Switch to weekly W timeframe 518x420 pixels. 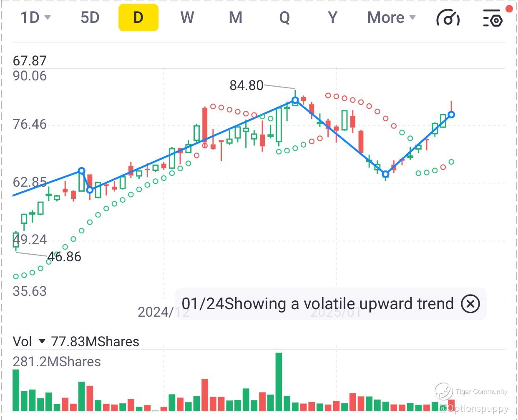coord(187,17)
